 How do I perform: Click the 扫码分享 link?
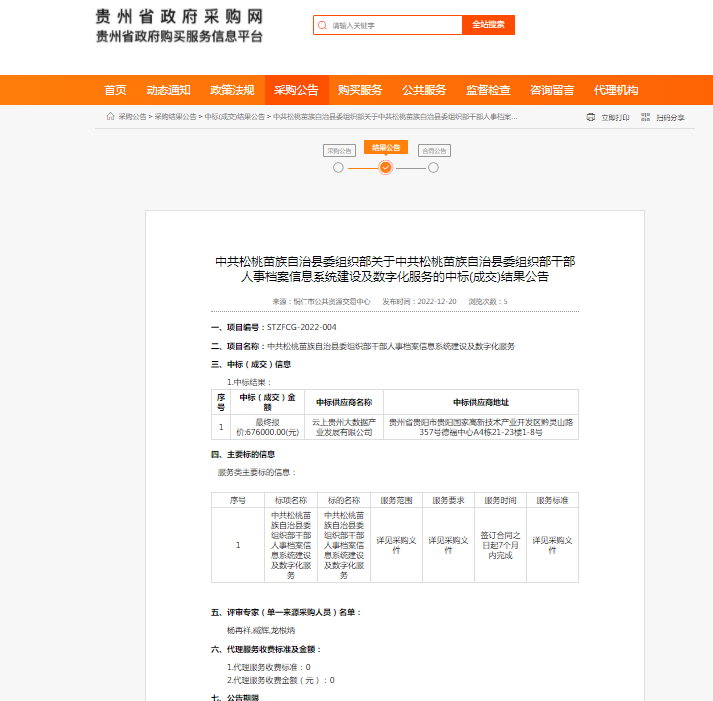point(670,118)
